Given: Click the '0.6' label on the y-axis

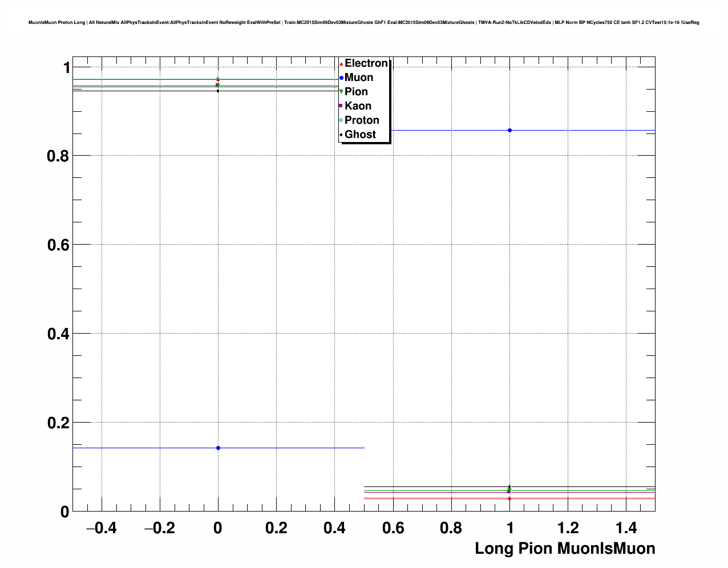Looking at the screenshot, I should point(58,245).
